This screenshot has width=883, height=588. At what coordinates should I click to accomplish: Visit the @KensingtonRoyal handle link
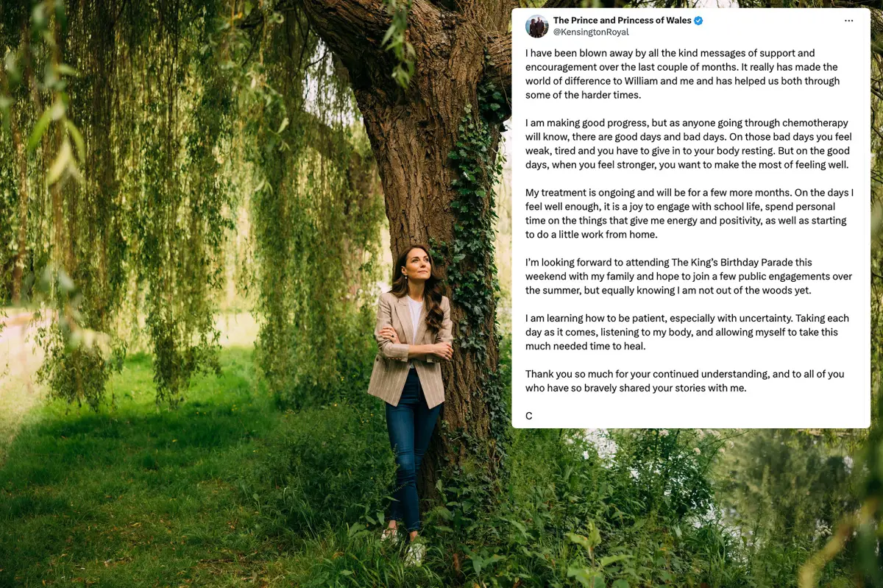[x=591, y=32]
